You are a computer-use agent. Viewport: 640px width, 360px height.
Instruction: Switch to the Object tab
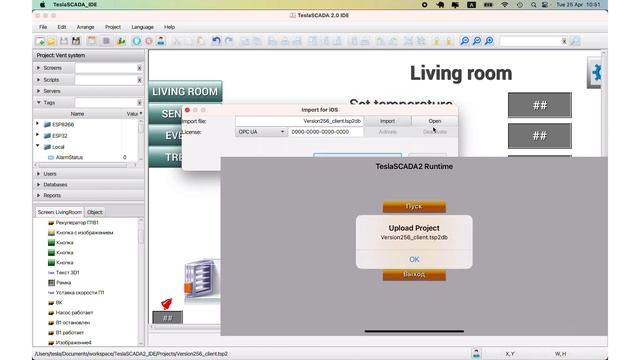point(95,212)
